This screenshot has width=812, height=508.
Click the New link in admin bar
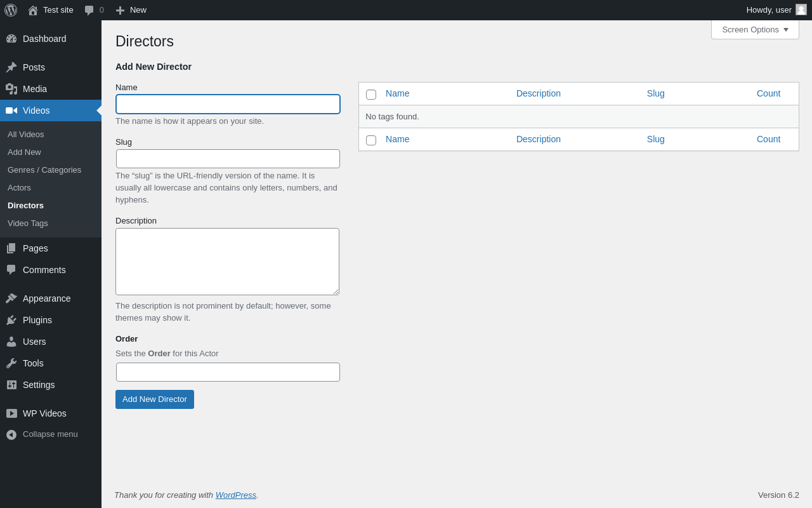pyautogui.click(x=138, y=10)
